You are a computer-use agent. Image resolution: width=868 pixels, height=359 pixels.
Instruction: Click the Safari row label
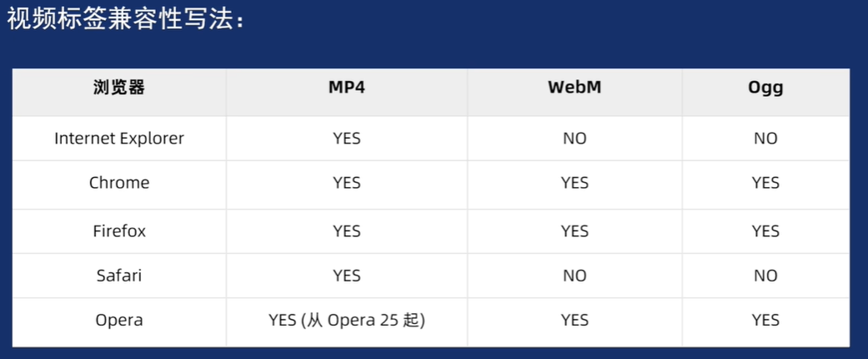tap(119, 276)
